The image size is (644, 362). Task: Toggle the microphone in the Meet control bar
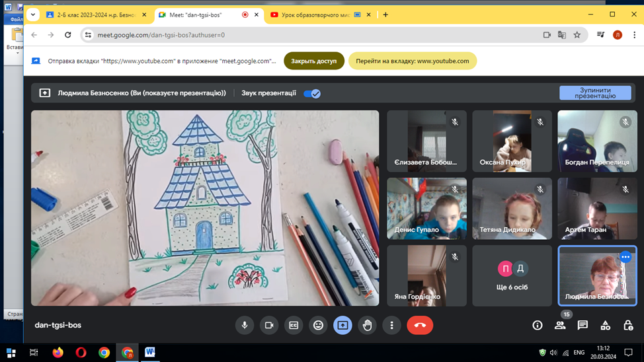point(245,325)
